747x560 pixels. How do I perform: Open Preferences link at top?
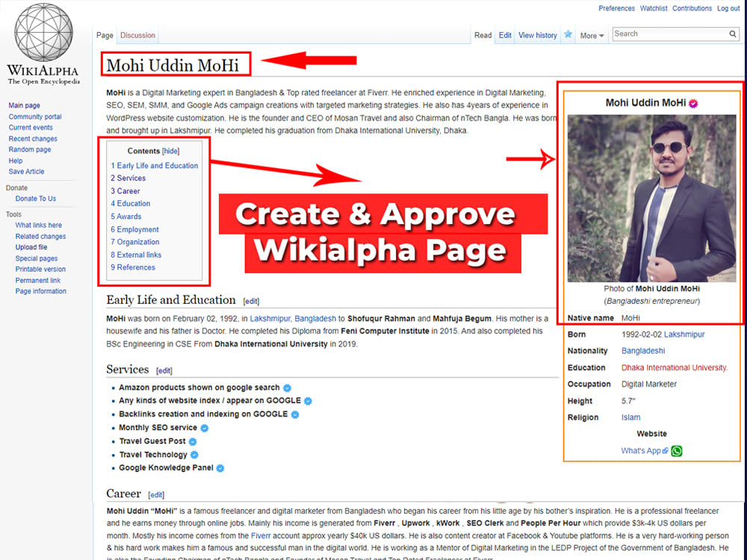point(616,8)
